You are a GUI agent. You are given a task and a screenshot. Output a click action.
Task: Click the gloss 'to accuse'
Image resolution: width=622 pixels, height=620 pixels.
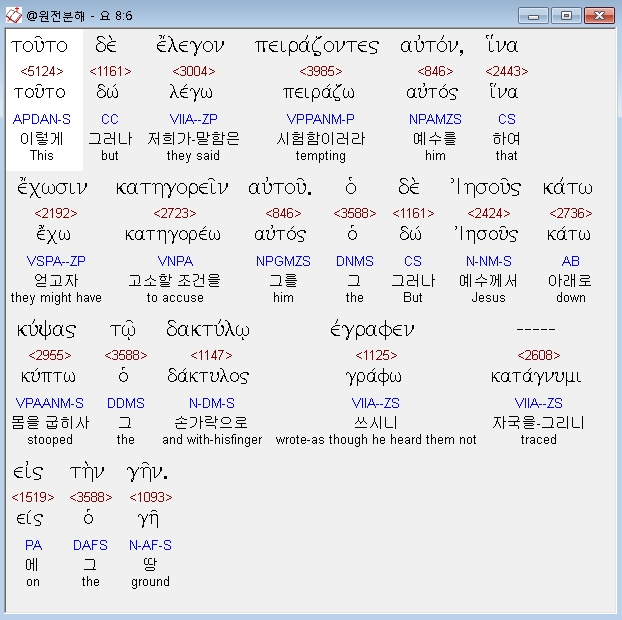[x=175, y=298]
